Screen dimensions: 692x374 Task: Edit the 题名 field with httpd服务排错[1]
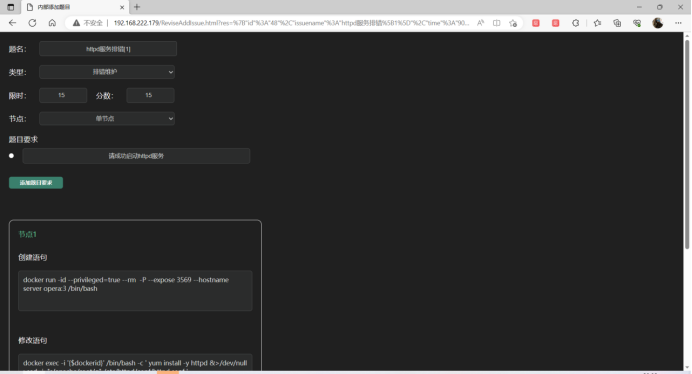pos(108,49)
